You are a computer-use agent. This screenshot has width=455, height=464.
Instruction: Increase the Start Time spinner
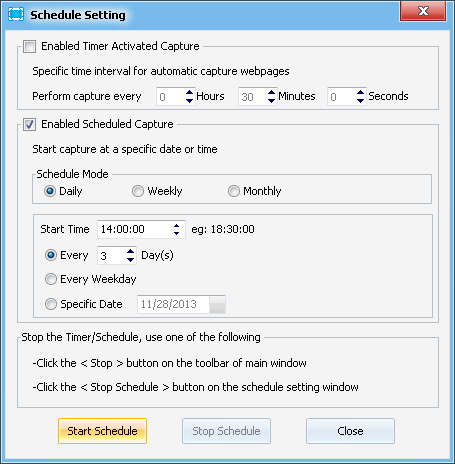[x=176, y=225]
